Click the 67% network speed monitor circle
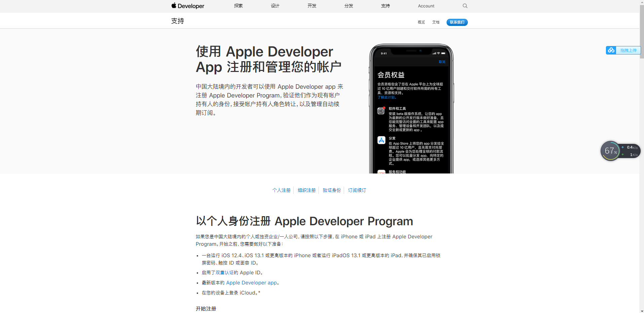 pos(610,151)
